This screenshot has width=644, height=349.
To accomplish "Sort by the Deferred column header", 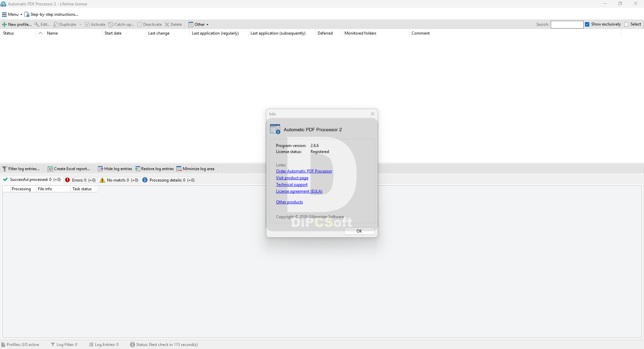I will pyautogui.click(x=329, y=33).
